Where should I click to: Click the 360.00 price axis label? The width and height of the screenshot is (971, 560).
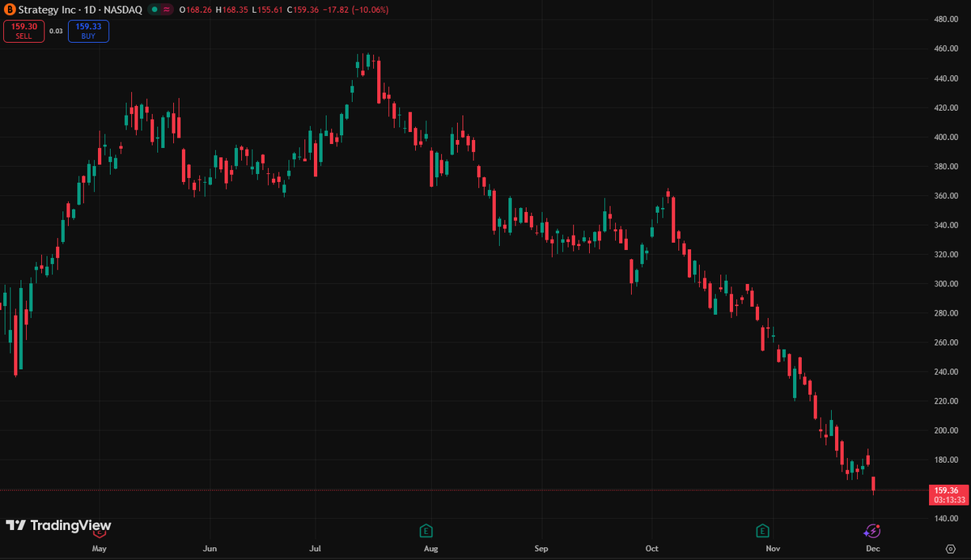[x=946, y=196]
